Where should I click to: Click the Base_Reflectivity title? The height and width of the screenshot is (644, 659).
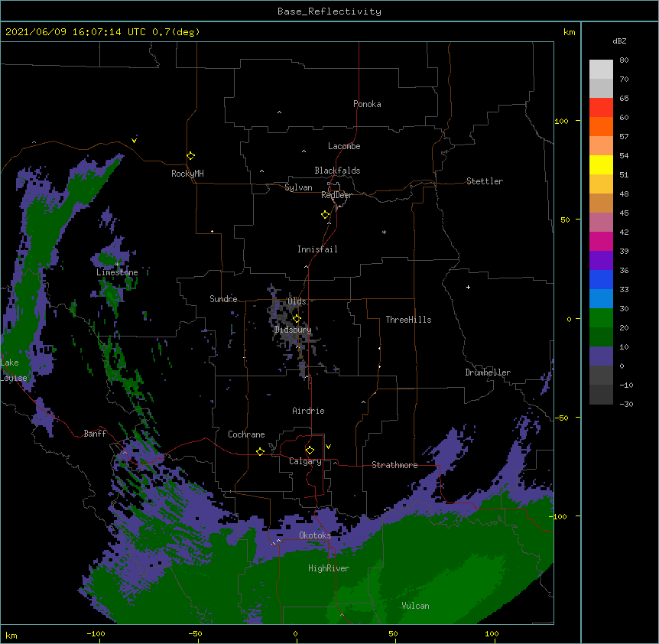coord(329,11)
